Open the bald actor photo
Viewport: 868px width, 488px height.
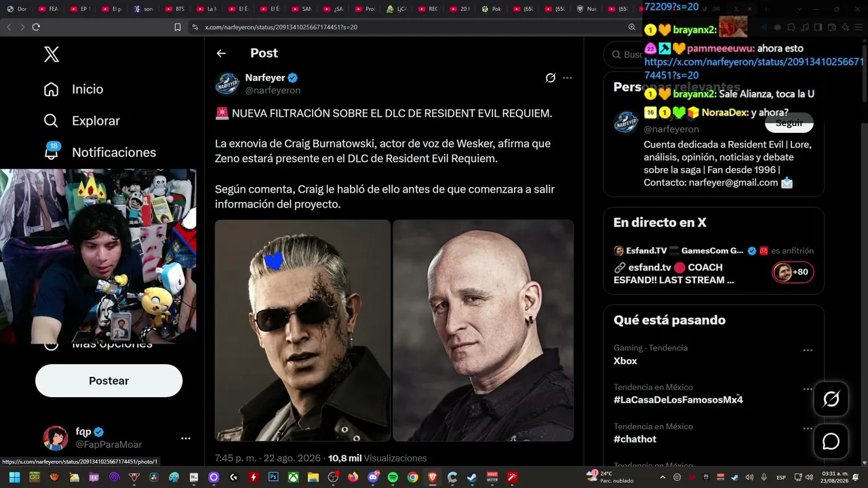[484, 330]
